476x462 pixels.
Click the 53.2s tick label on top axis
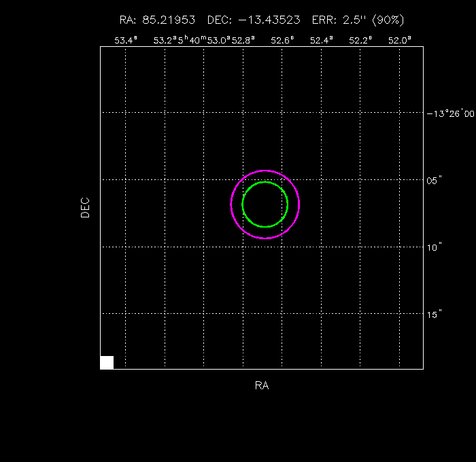165,40
